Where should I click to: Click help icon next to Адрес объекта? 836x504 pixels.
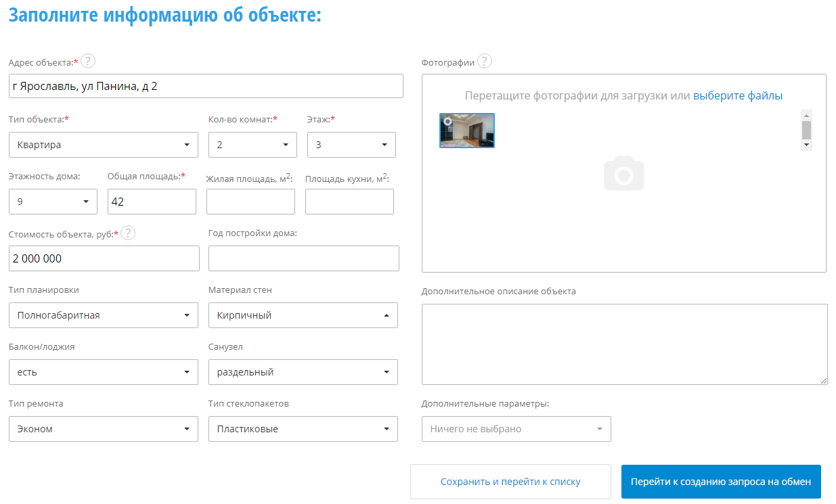point(88,62)
